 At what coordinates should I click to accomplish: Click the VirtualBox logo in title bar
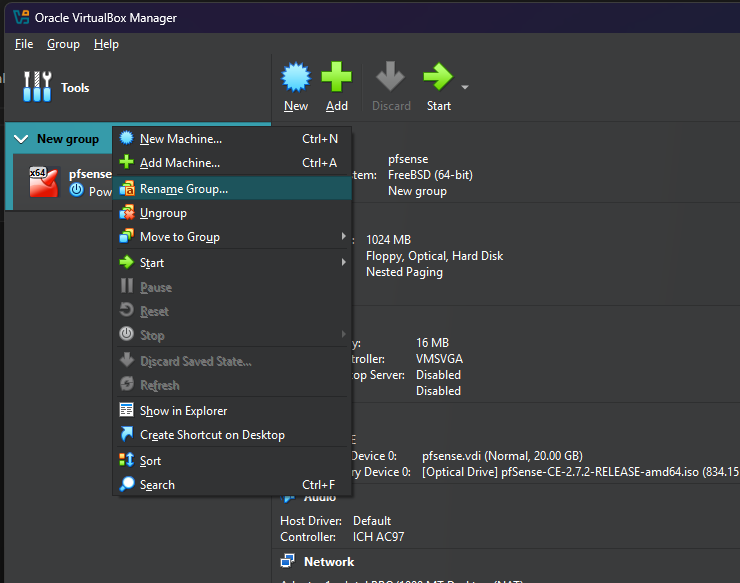coord(21,17)
